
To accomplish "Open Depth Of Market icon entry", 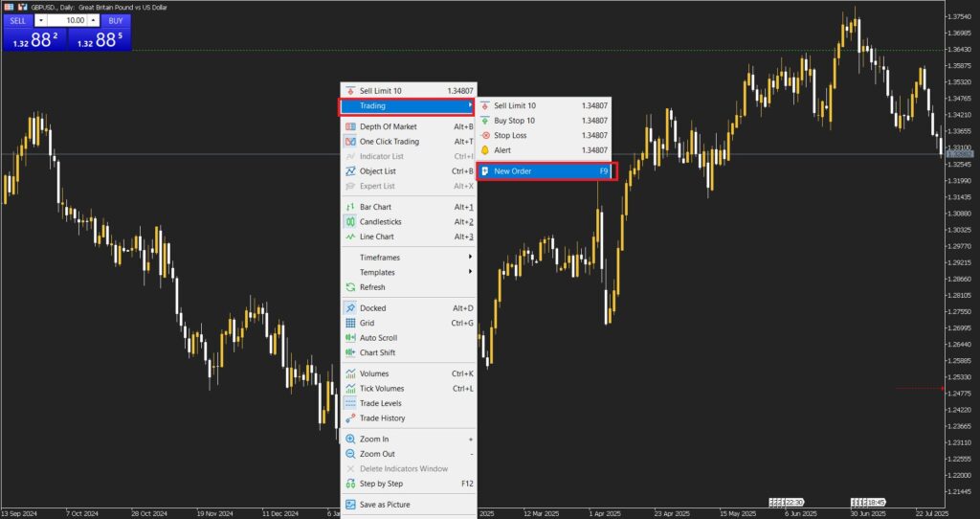I will pyautogui.click(x=350, y=127).
